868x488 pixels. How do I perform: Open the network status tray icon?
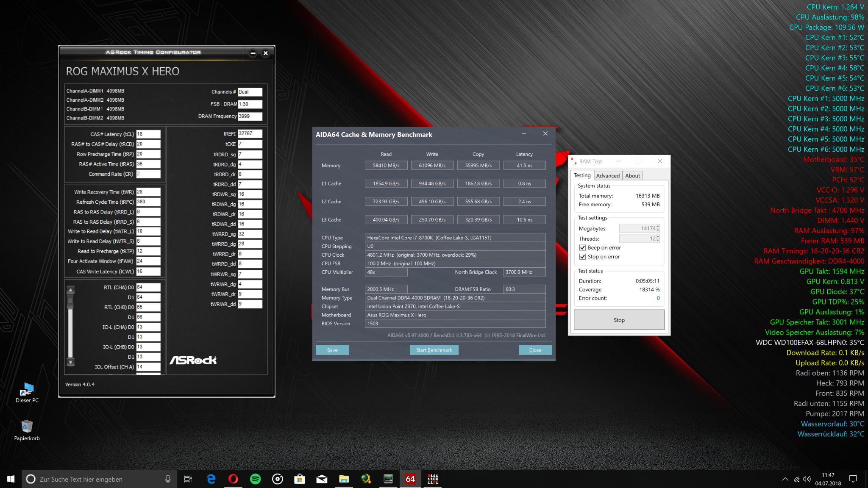coord(796,479)
